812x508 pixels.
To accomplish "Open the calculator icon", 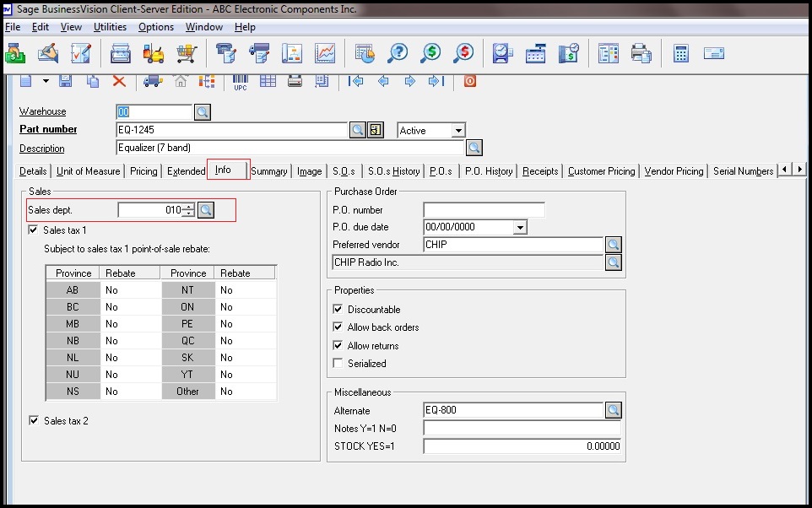I will (x=681, y=53).
